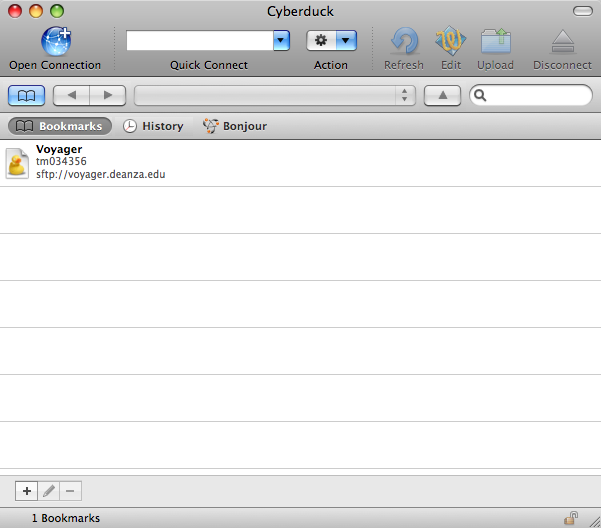601x528 pixels.
Task: Click the green zoom window button
Action: coord(57,11)
